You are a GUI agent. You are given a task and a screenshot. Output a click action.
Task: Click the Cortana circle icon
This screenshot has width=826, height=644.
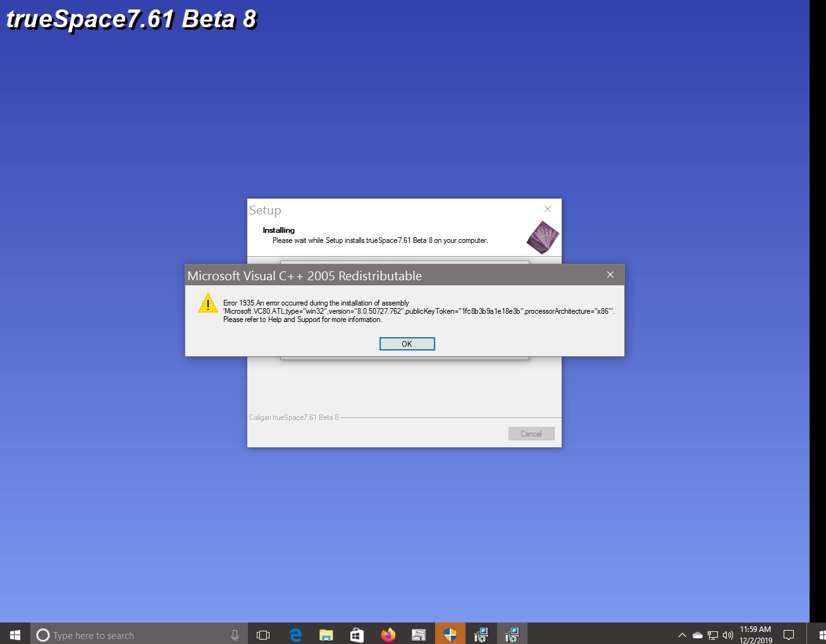pyautogui.click(x=43, y=635)
